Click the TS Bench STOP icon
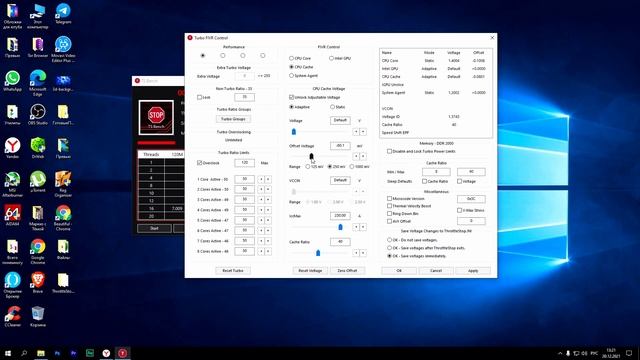Image resolution: width=640 pixels, height=360 pixels. coord(156,118)
